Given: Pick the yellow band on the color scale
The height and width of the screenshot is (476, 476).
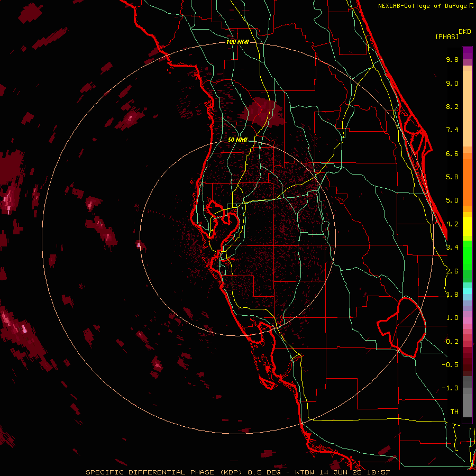Looking at the screenshot, I should pyautogui.click(x=467, y=226).
